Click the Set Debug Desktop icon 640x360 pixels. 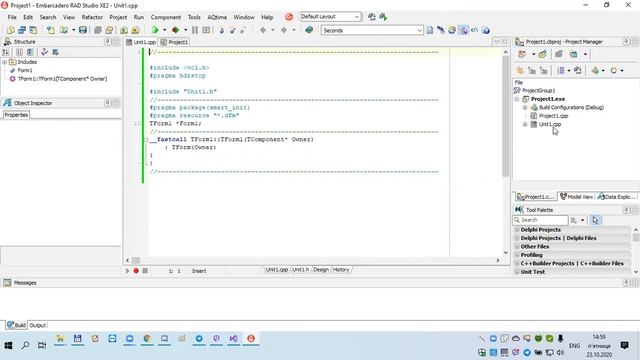click(383, 17)
